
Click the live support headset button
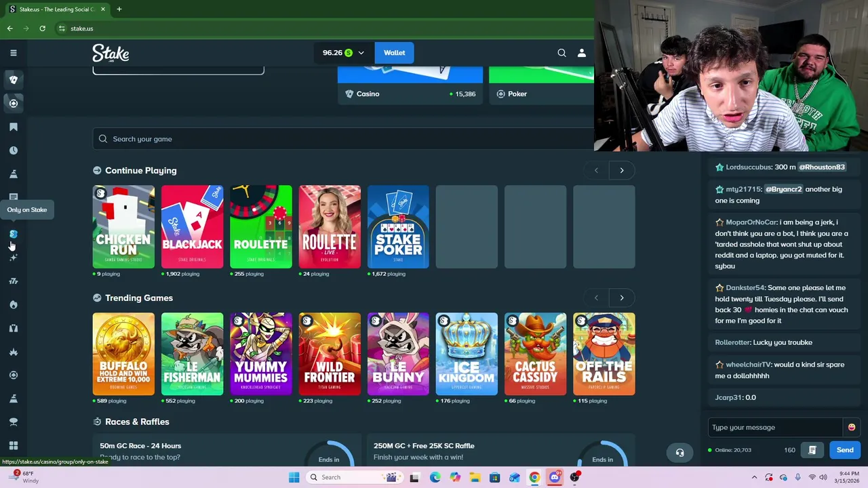679,453
